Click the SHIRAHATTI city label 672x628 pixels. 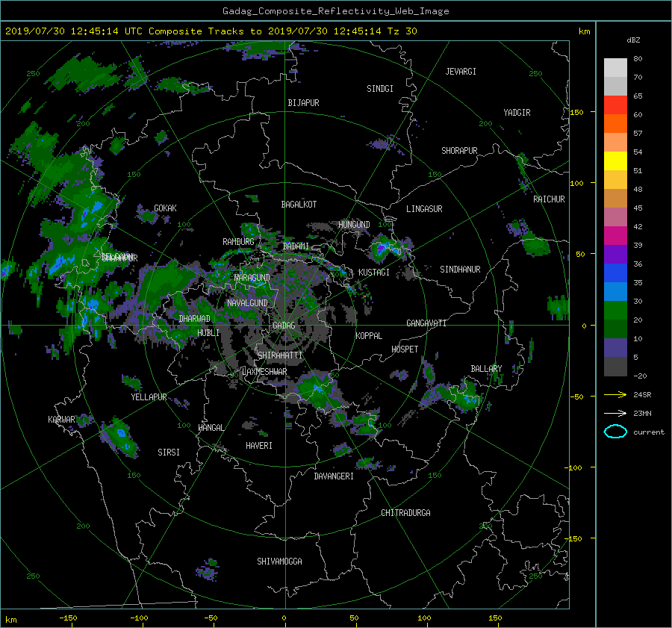pos(280,355)
